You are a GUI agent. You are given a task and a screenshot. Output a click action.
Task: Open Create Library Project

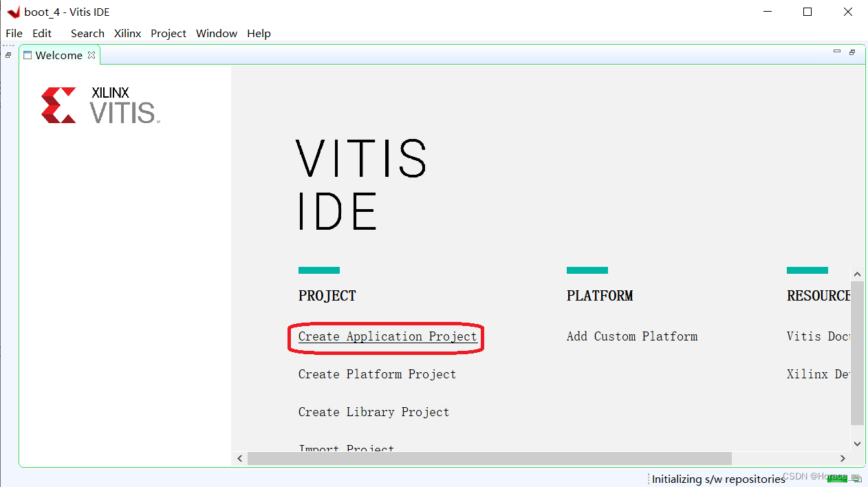coord(373,412)
